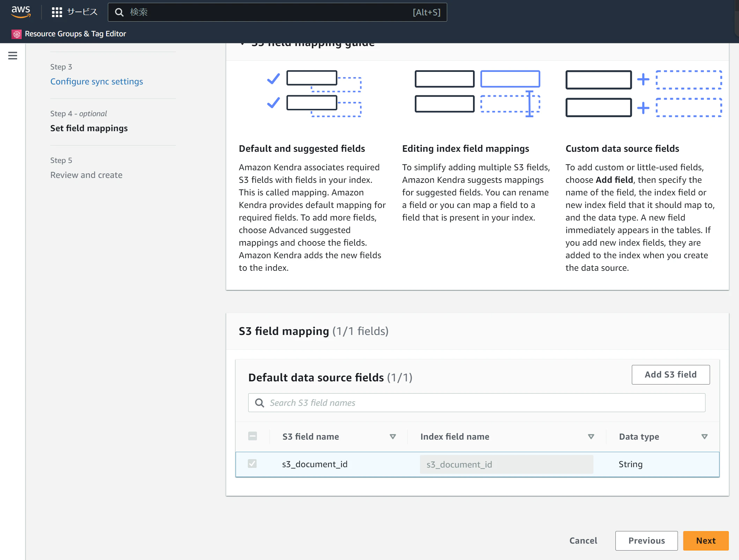Click the Previous button
The image size is (739, 560).
point(646,541)
